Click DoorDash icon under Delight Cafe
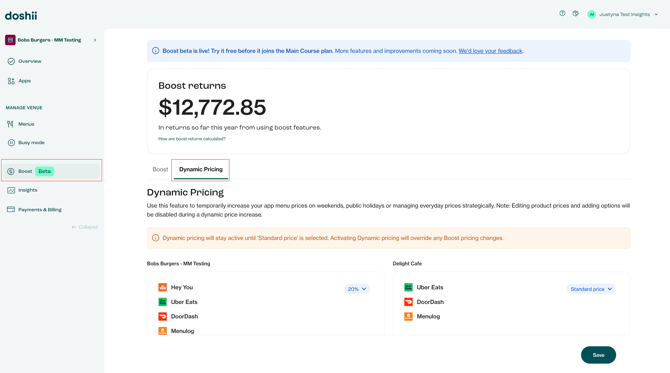670x373 pixels. (408, 302)
